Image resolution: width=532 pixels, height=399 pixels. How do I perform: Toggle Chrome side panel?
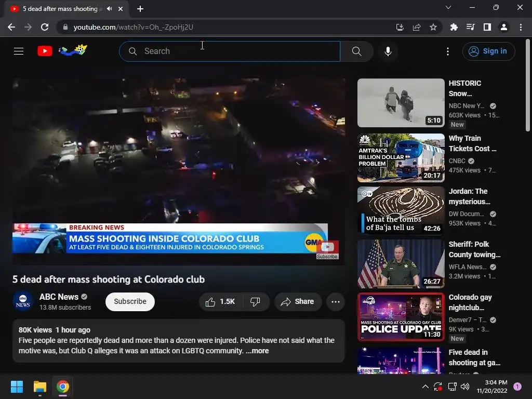[x=487, y=27]
